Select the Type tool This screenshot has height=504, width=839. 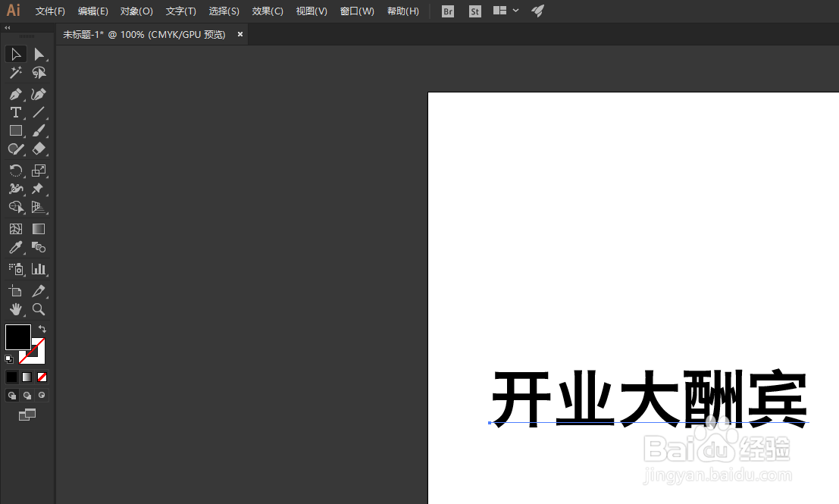click(15, 112)
